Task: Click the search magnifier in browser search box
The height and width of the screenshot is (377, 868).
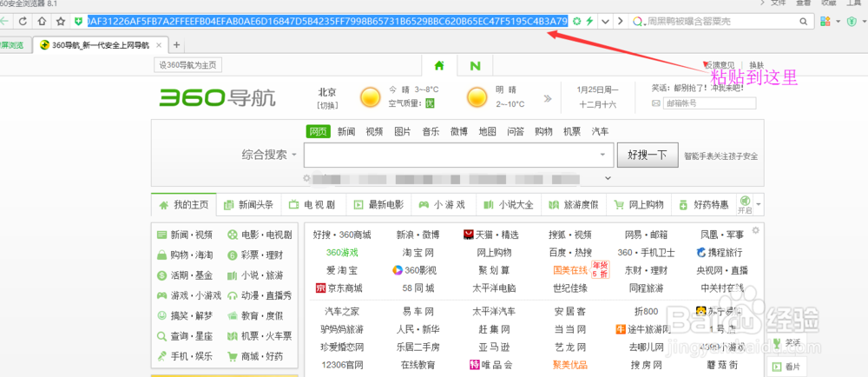Action: click(803, 22)
